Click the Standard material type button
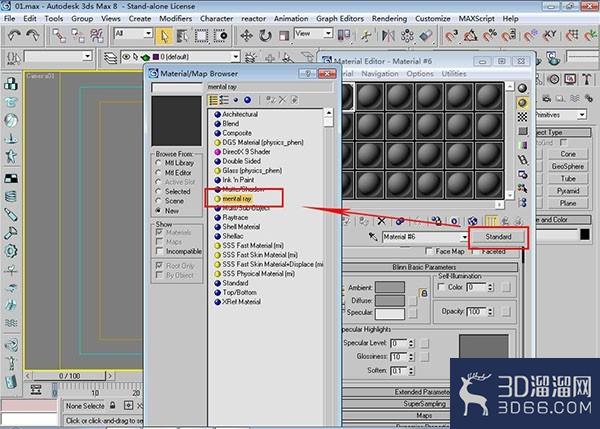This screenshot has height=429, width=600. [x=498, y=237]
